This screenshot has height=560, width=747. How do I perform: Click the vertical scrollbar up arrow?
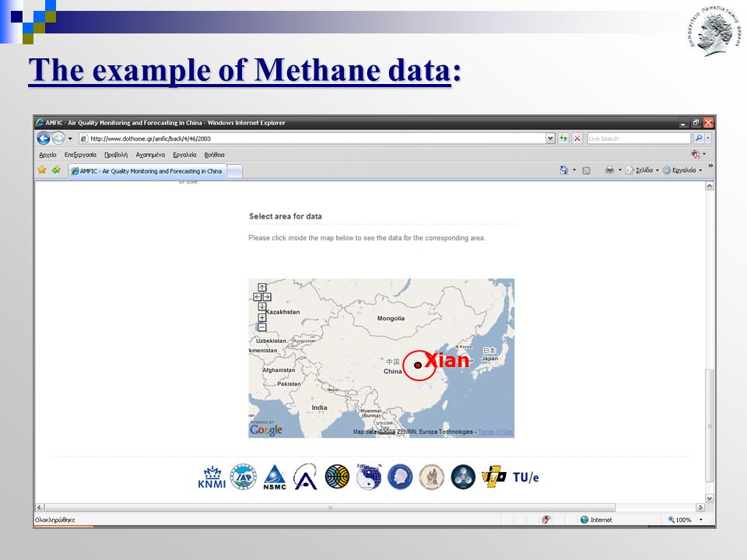(710, 186)
